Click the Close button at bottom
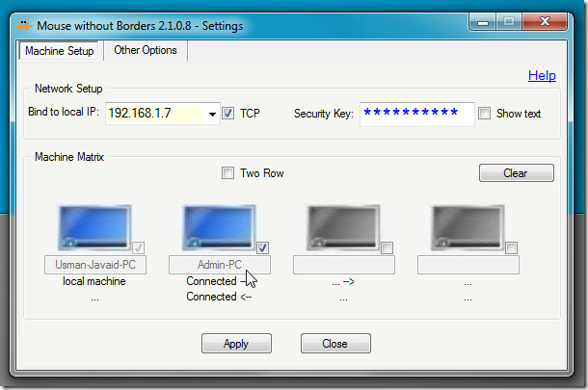 335,344
